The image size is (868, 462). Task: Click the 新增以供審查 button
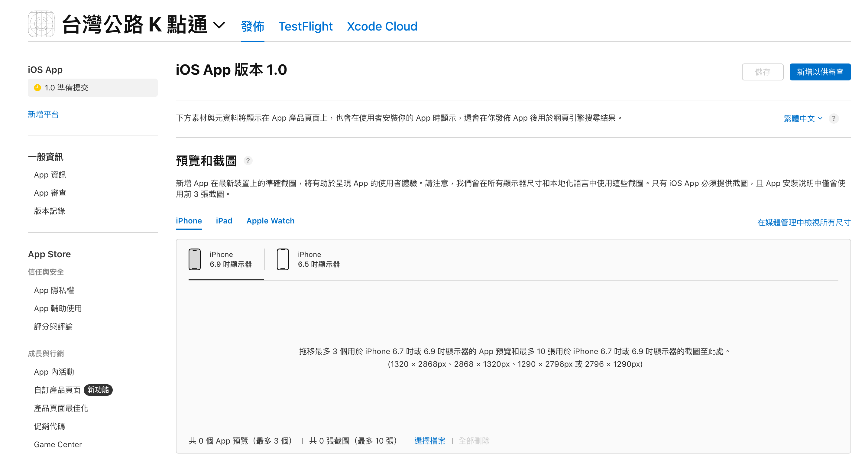point(820,72)
